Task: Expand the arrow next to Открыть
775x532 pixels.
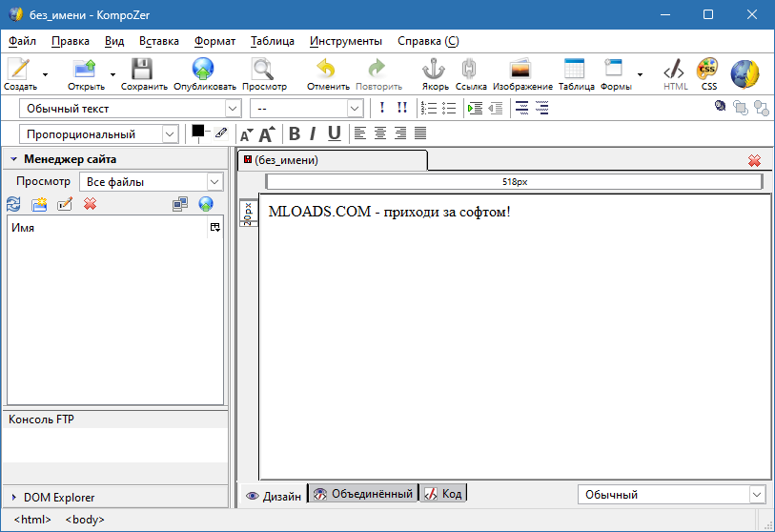Action: click(112, 74)
